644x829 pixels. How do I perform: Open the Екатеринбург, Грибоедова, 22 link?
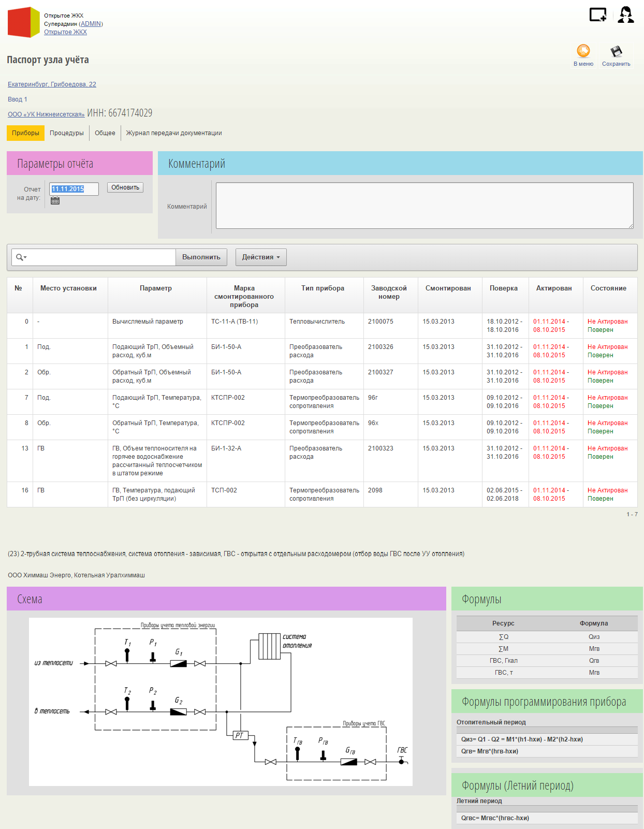click(x=52, y=84)
